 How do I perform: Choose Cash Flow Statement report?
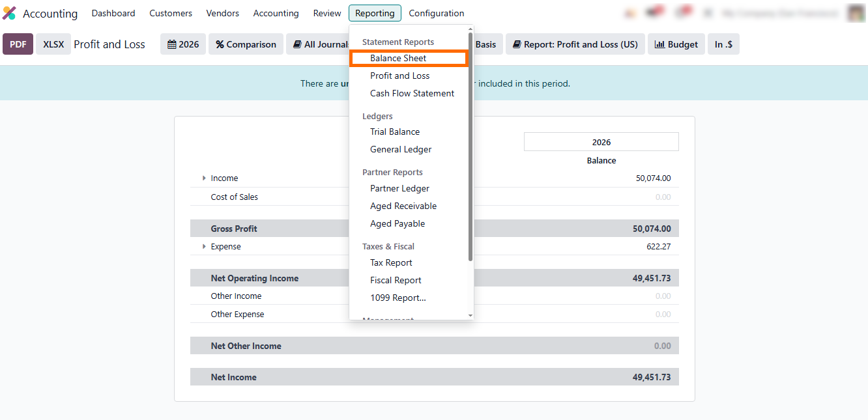point(412,93)
